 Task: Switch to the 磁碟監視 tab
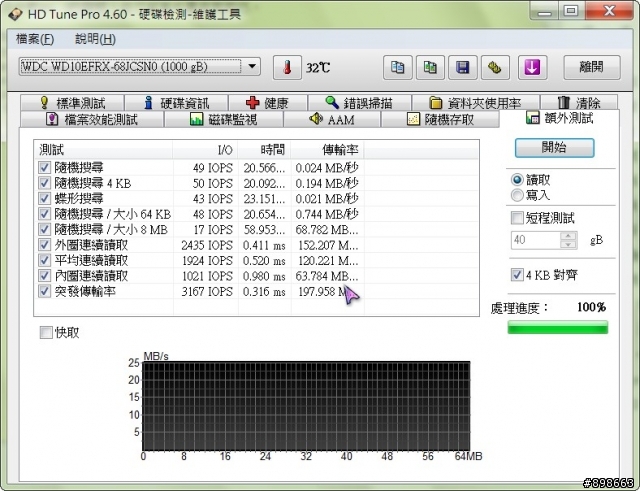224,119
